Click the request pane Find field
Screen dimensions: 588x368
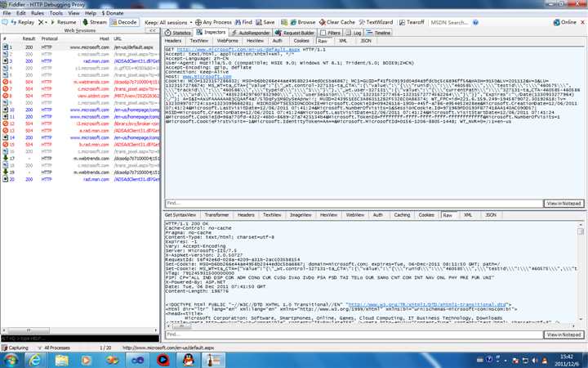tap(354, 203)
